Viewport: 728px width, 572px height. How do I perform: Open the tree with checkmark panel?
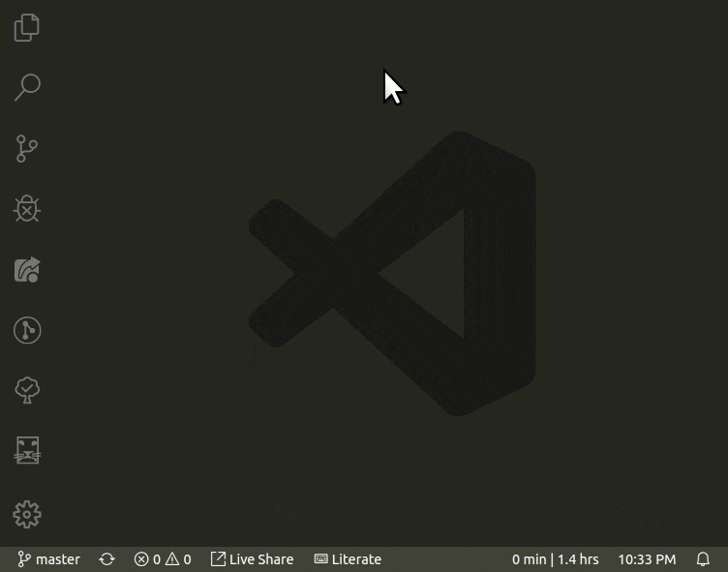coord(27,390)
